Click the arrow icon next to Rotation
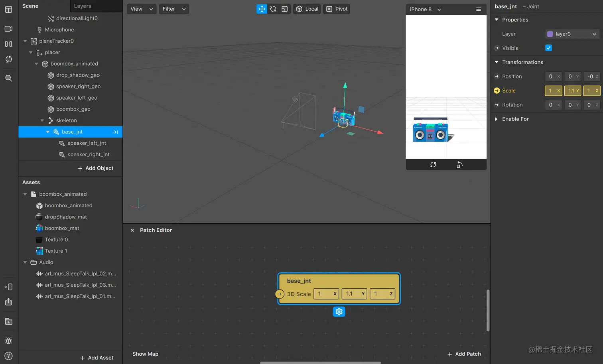Viewport: 603px width, 364px height. (497, 105)
